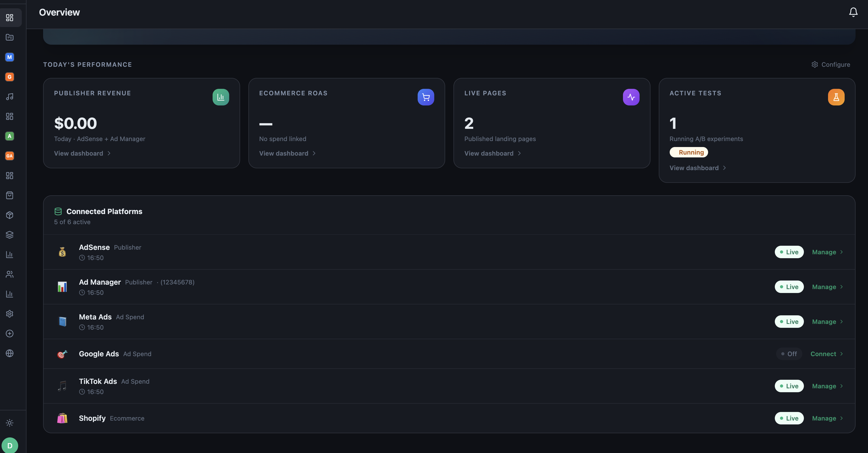This screenshot has height=453, width=868.
Task: Click "No spend linked" caption
Action: 283,139
